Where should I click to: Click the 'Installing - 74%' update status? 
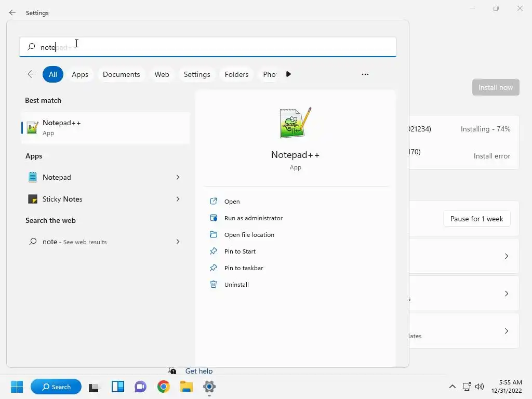[x=485, y=129]
